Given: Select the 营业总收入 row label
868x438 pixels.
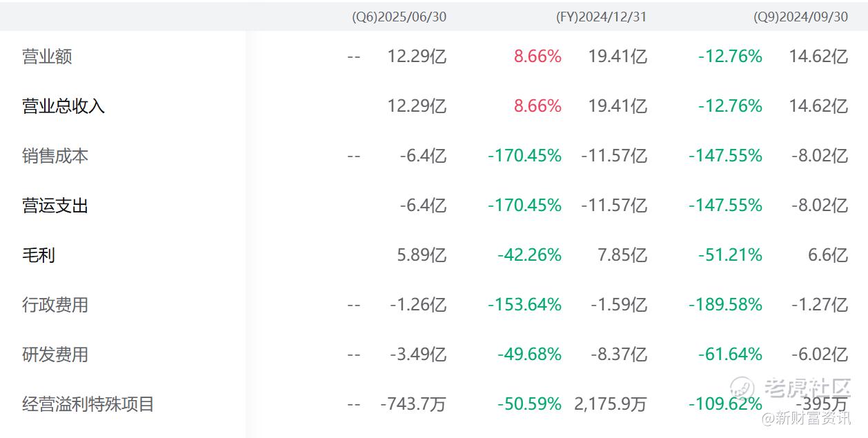Looking at the screenshot, I should (x=63, y=106).
